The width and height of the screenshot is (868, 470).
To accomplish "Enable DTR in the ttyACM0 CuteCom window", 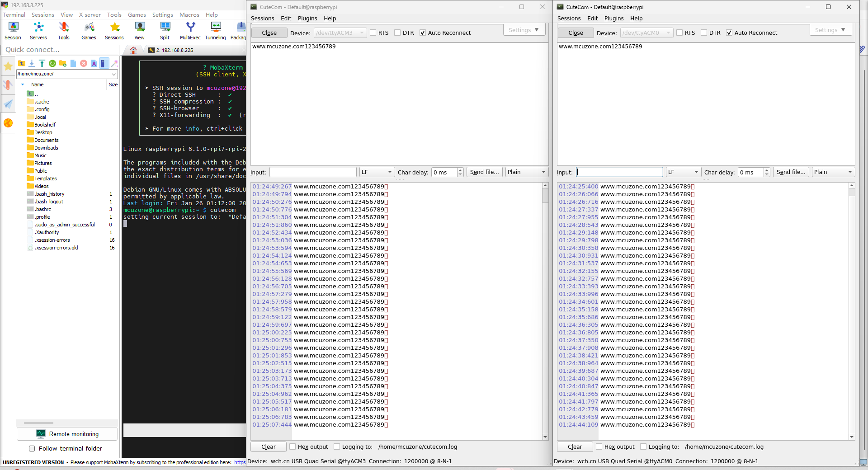I will (x=704, y=33).
